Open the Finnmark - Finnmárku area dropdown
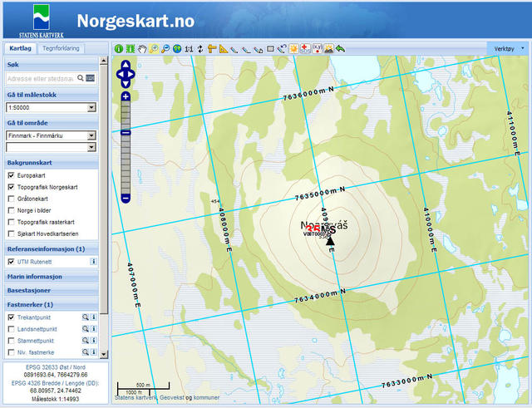The width and height of the screenshot is (532, 408). point(91,135)
